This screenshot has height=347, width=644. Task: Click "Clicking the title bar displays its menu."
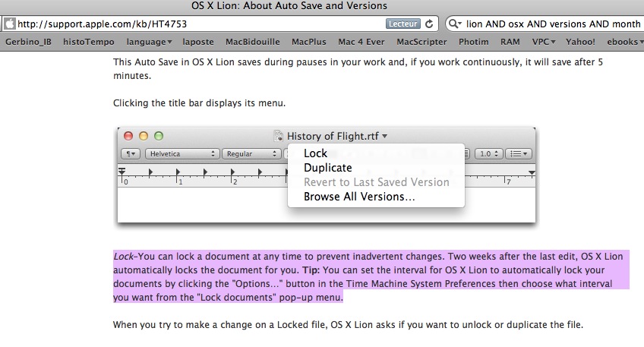[199, 103]
